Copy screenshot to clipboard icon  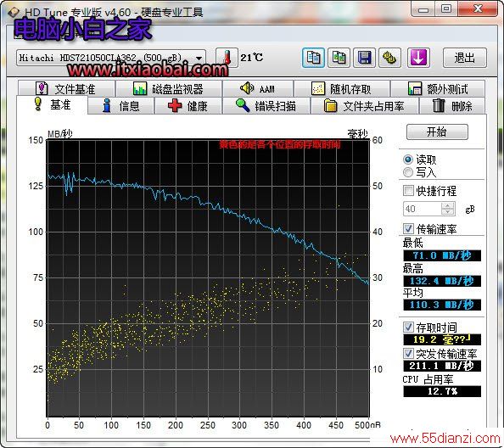pyautogui.click(x=339, y=58)
